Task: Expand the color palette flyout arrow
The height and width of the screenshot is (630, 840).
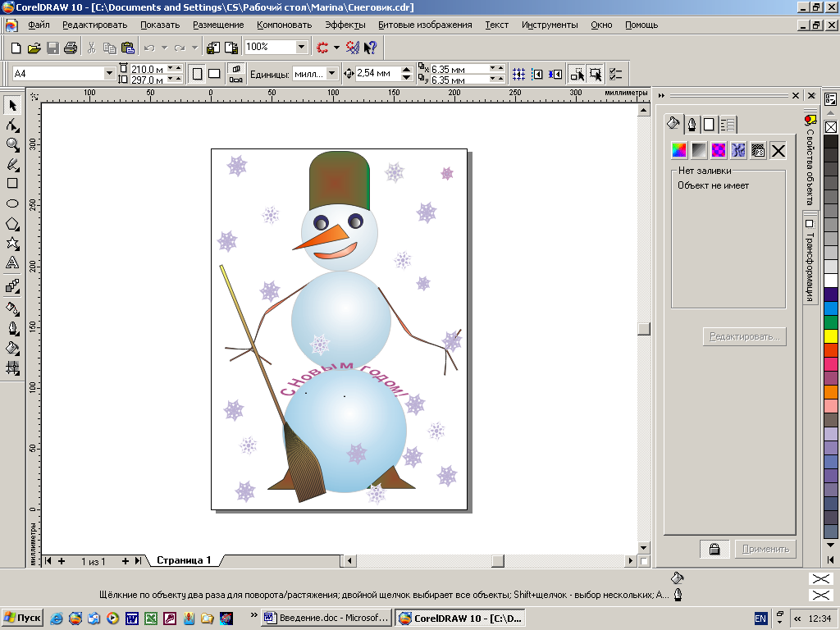Action: (x=830, y=559)
